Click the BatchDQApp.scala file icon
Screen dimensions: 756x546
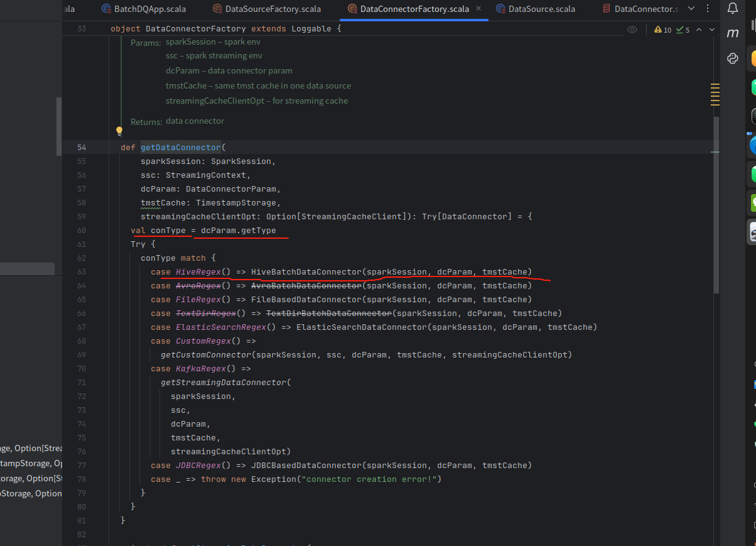[x=106, y=9]
